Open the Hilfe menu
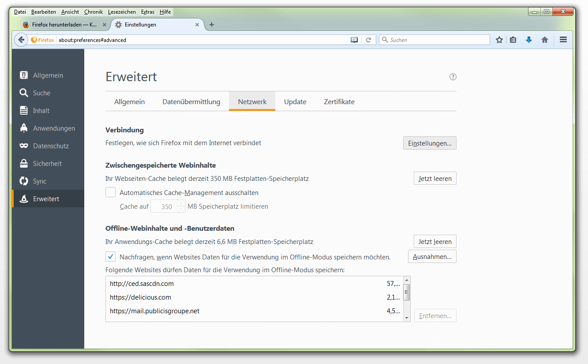 [x=165, y=12]
